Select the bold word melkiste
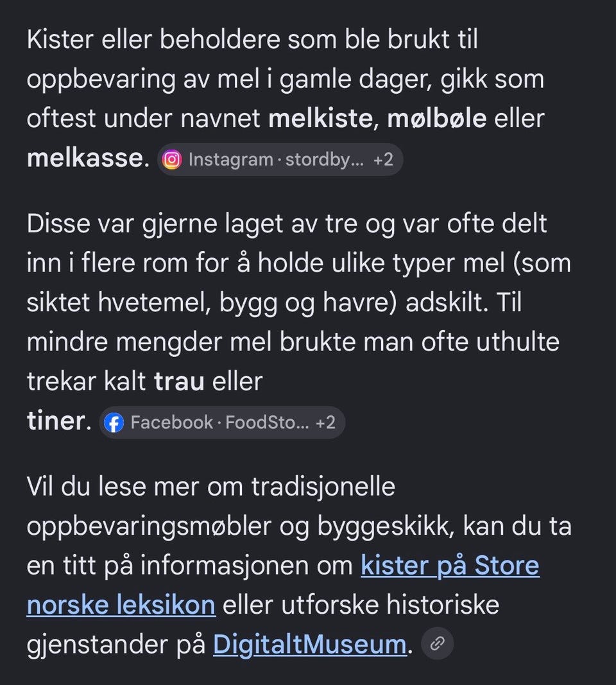The image size is (616, 685). 320,118
